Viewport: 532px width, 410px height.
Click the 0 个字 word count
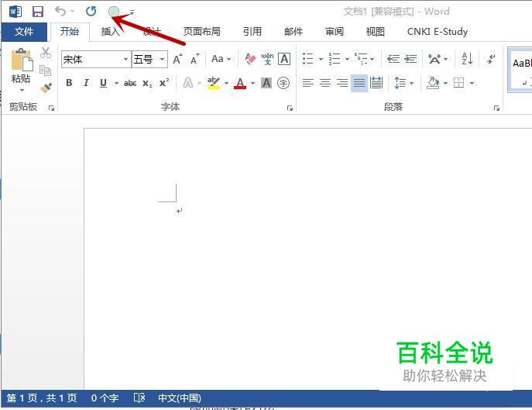coord(105,398)
